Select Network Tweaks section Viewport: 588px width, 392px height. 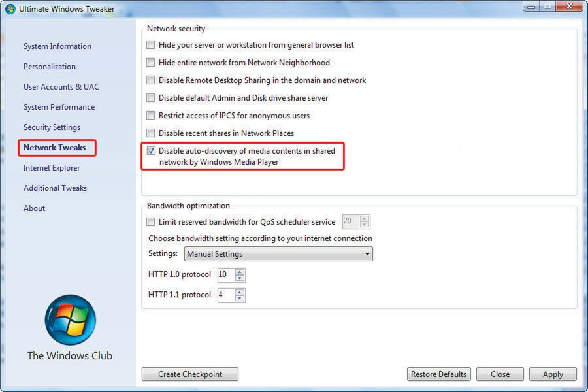pos(55,148)
